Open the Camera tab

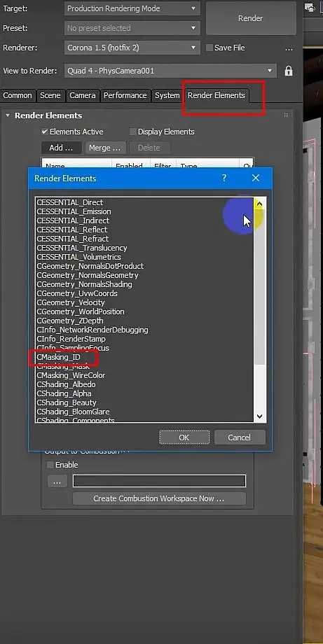click(82, 95)
